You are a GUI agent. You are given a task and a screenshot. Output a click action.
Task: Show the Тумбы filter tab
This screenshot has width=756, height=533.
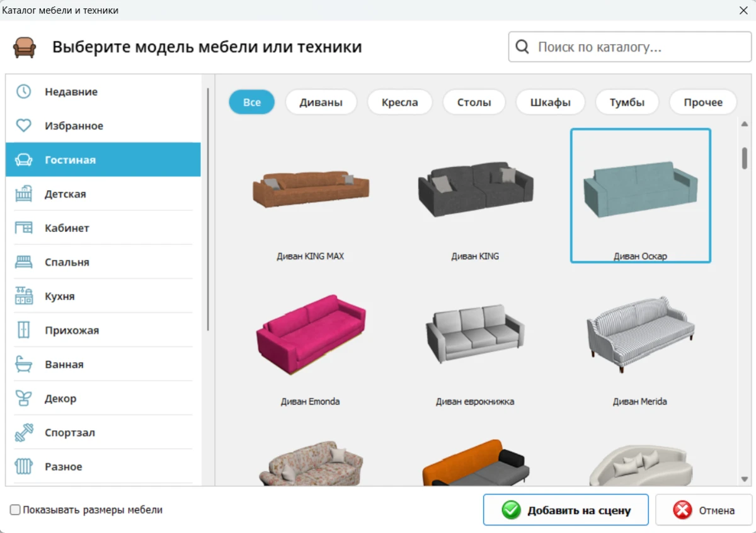point(627,102)
